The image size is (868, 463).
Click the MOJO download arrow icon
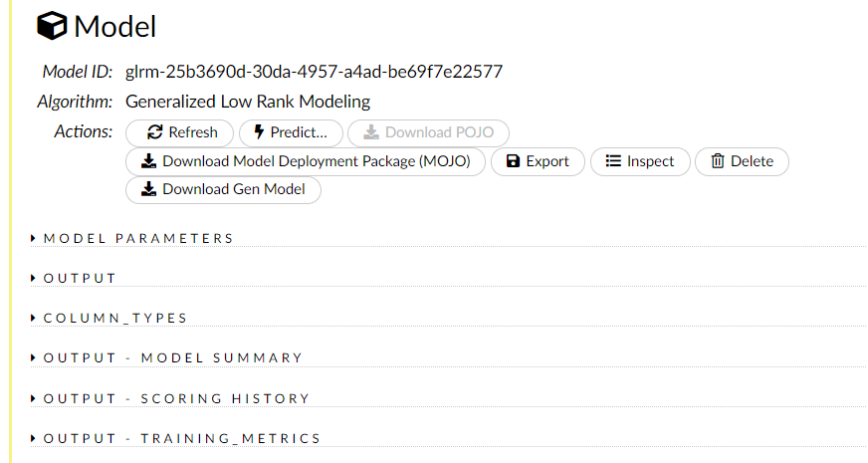tap(149, 161)
